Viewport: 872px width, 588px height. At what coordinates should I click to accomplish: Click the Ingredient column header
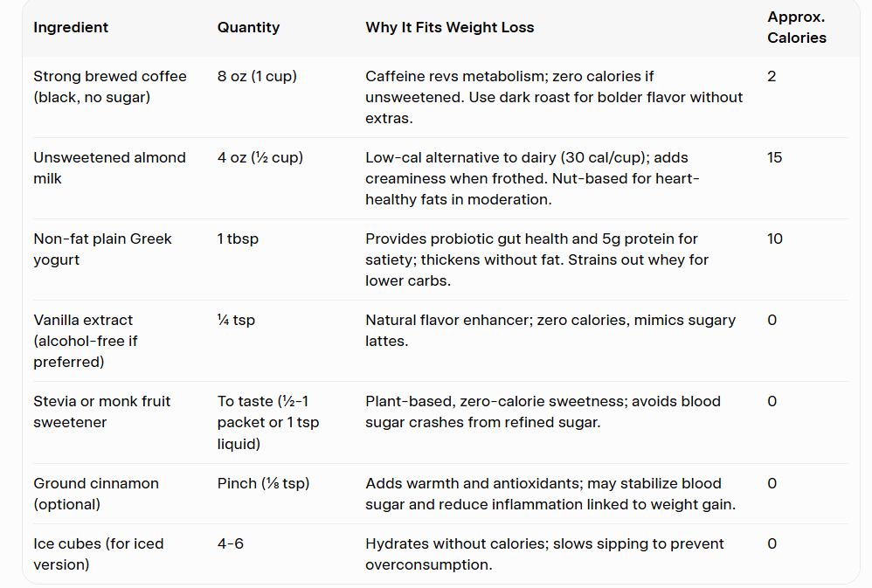(71, 27)
